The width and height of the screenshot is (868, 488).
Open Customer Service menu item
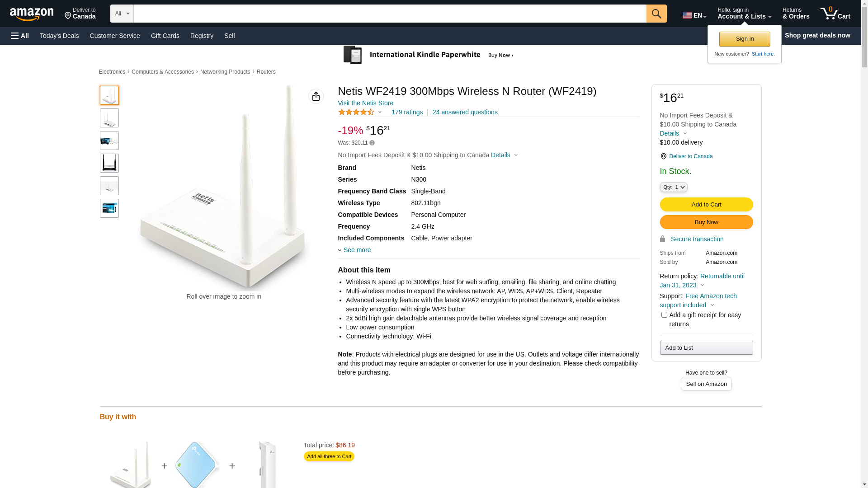click(115, 36)
